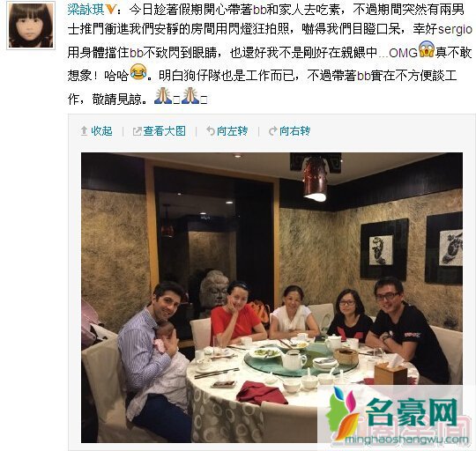476x451 pixels.
Task: Select 向左转 to rotate image left
Action: (232, 131)
